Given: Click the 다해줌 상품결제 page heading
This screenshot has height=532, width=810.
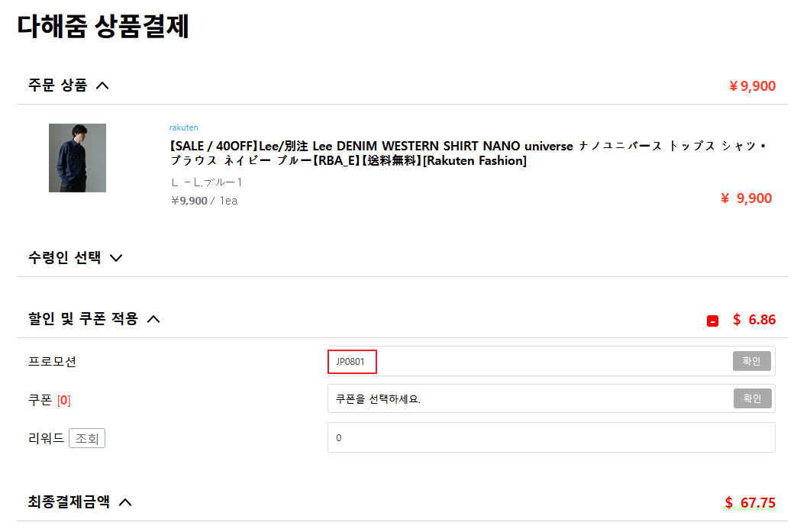Looking at the screenshot, I should (103, 27).
